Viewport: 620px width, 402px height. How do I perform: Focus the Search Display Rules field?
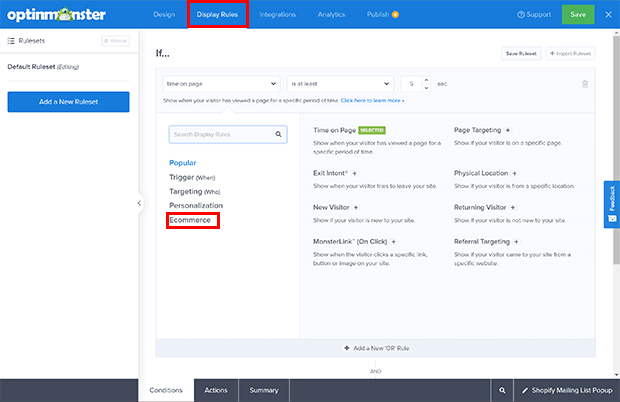tap(228, 134)
